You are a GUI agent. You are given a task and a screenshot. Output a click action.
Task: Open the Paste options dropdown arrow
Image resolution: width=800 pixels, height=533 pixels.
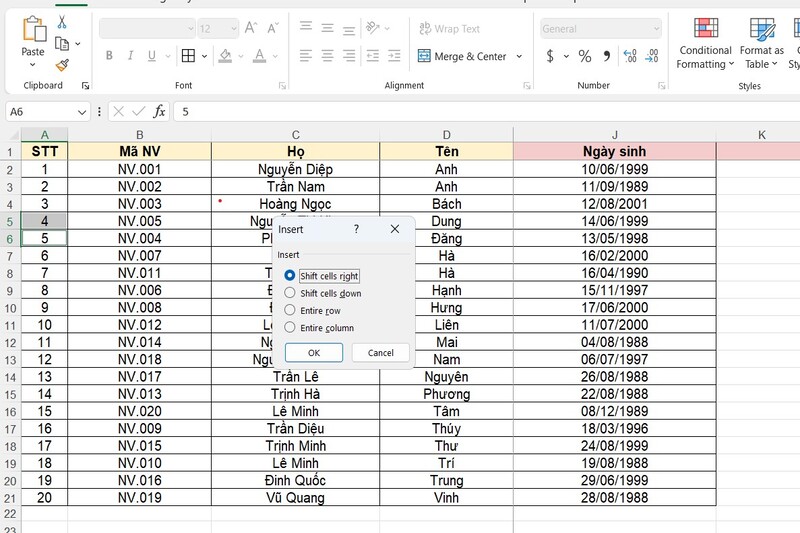pyautogui.click(x=33, y=65)
